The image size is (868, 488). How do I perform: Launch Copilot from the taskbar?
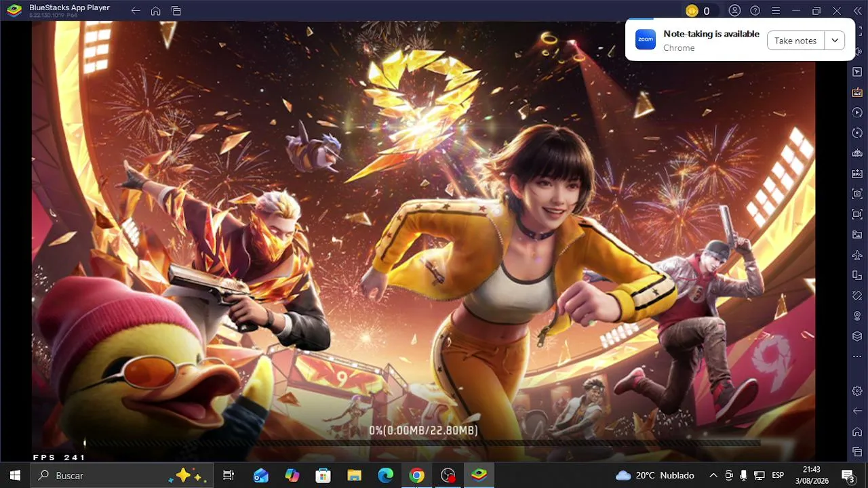point(292,476)
